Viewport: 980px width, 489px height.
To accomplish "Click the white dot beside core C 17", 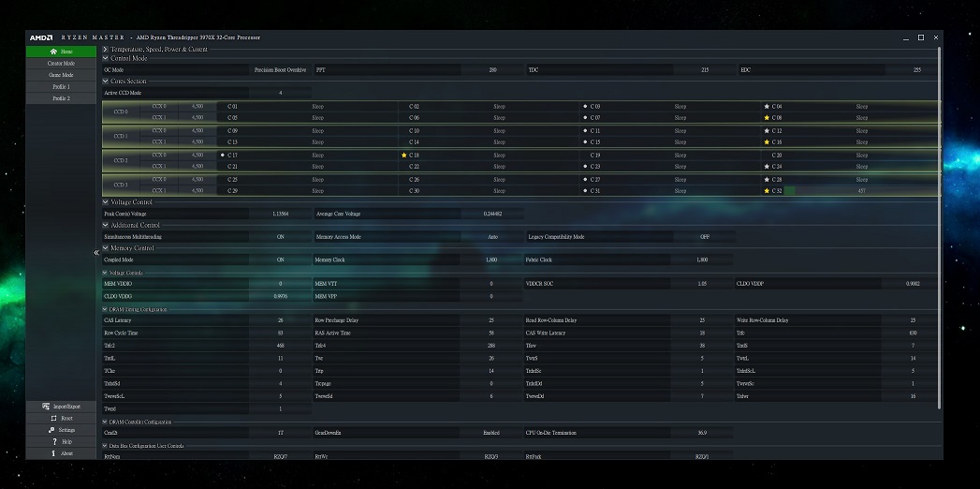I will [223, 155].
